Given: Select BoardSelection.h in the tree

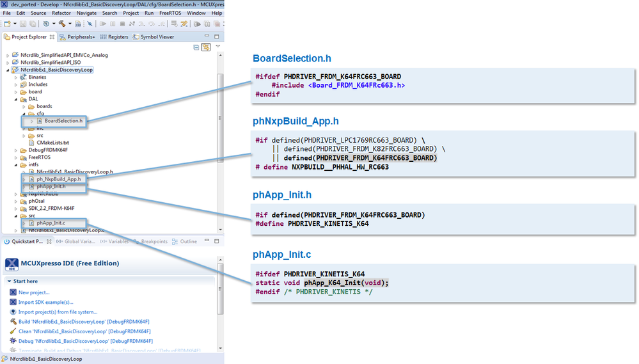Looking at the screenshot, I should coord(63,121).
